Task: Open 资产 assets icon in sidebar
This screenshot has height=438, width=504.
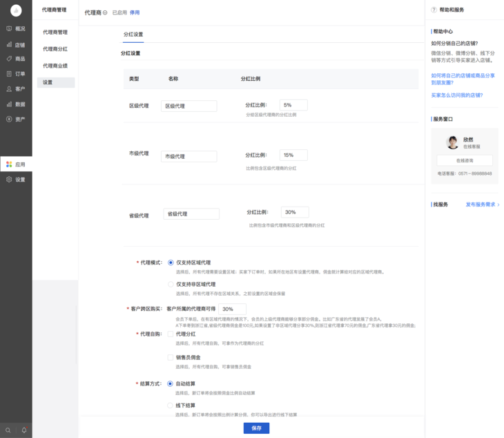Action: coord(9,119)
